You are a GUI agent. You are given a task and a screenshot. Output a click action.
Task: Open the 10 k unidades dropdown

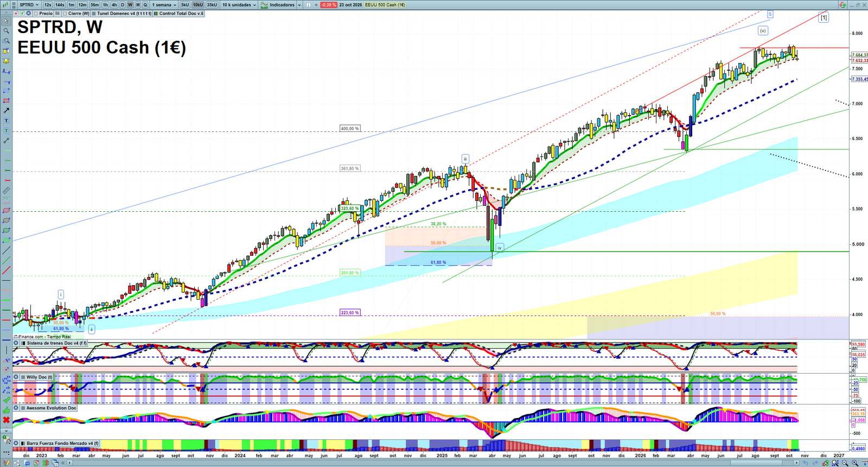239,5
